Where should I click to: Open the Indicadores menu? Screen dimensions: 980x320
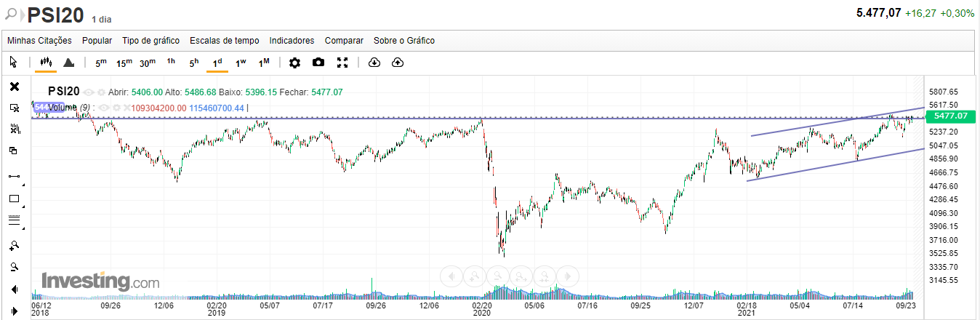point(292,41)
